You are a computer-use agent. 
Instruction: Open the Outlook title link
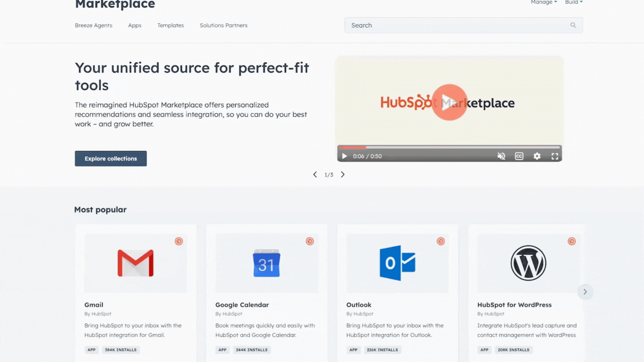tap(359, 305)
